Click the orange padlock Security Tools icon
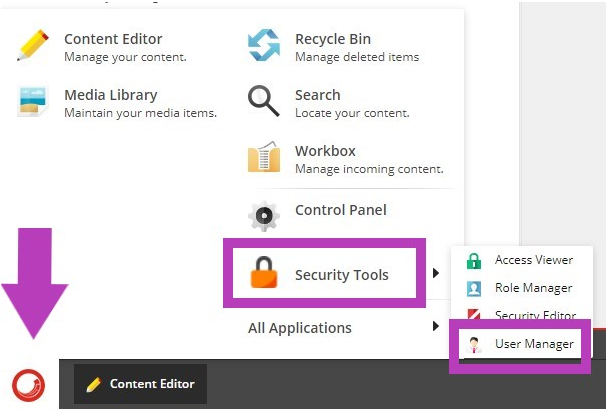The height and width of the screenshot is (409, 606). 264,273
